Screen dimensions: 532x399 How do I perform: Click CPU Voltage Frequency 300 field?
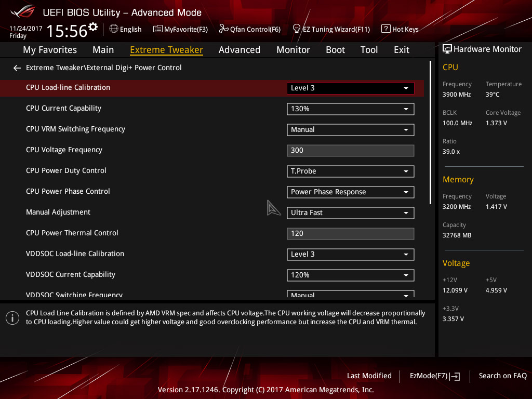(351, 151)
